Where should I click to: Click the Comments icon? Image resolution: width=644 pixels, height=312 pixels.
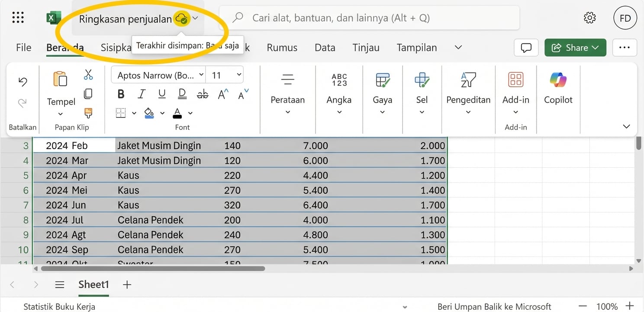click(526, 48)
